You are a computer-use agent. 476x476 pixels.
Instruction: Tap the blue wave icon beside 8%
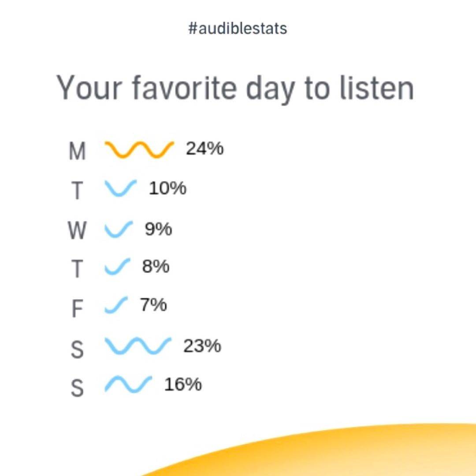pyautogui.click(x=117, y=267)
